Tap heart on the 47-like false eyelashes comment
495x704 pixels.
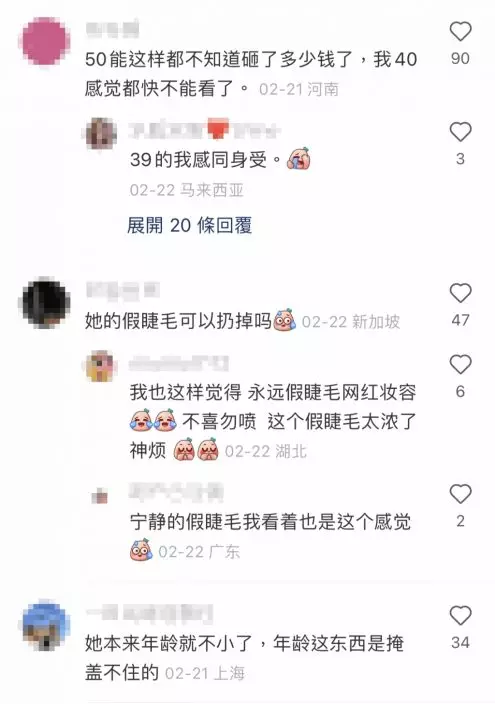pyautogui.click(x=460, y=293)
